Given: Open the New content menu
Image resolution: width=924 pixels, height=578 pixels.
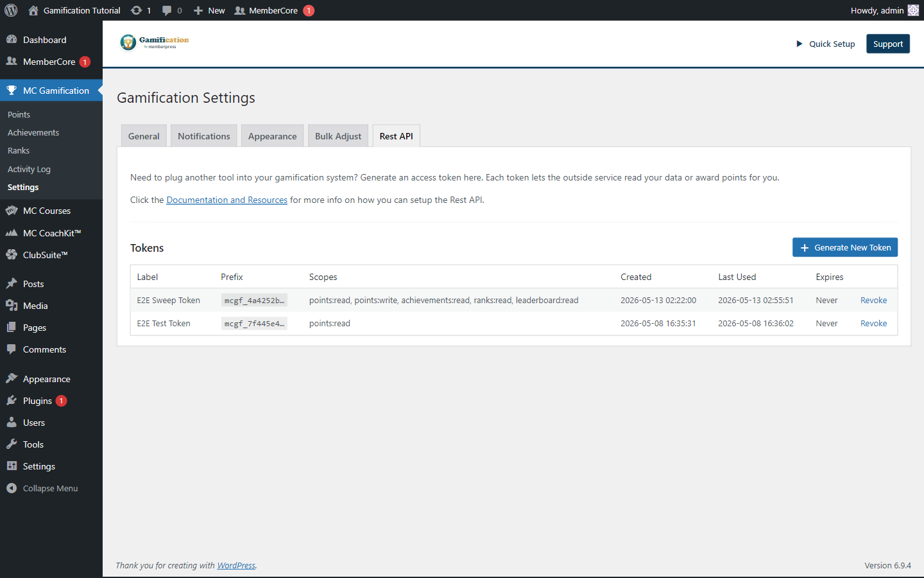Looking at the screenshot, I should [x=209, y=10].
